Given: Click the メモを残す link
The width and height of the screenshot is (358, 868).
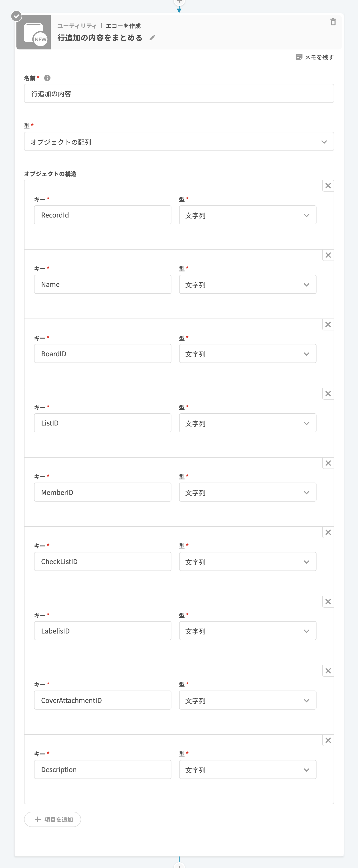Looking at the screenshot, I should [x=319, y=57].
